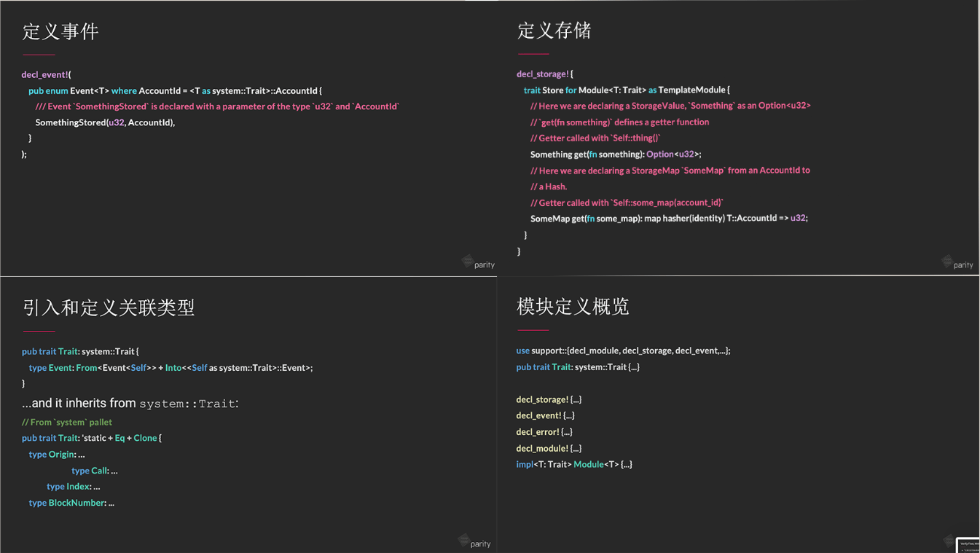Screen dimensions: 980x553
Task: Click the parity logo on the 定义存储 slide
Action: (x=957, y=263)
